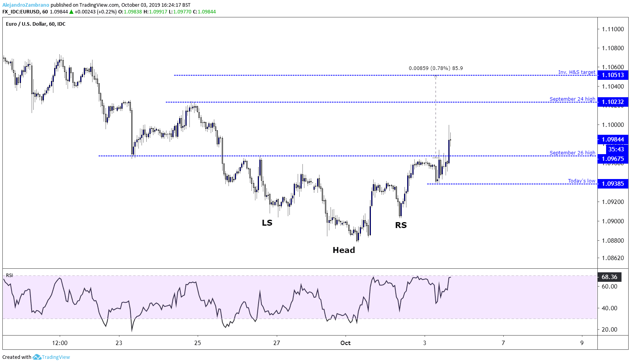Click the 1.08620 price axis label
Screen dimensions: 631x364
pos(613,258)
